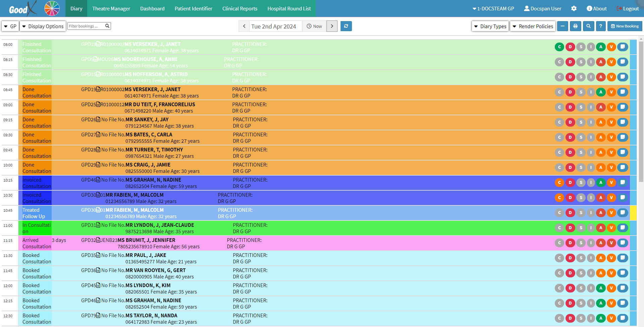
Task: Click the refresh diary button
Action: [346, 26]
